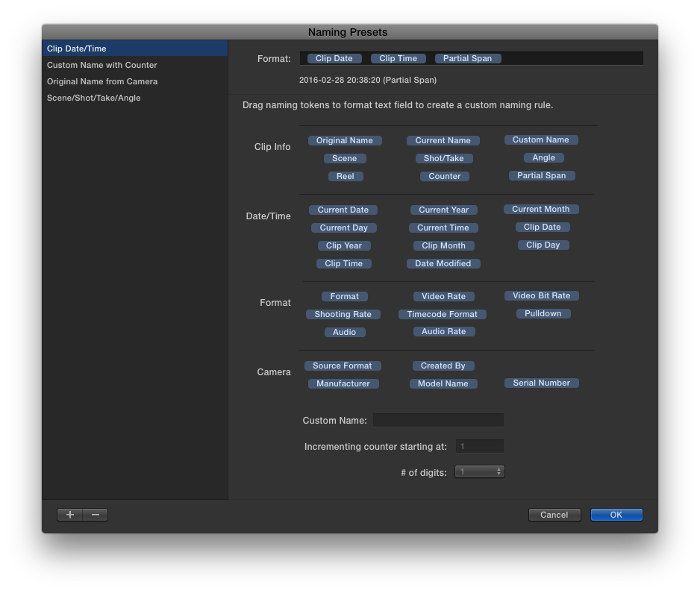Screen dimensions: 700x593
Task: Select the Counter token under Clip Info
Action: tap(445, 176)
